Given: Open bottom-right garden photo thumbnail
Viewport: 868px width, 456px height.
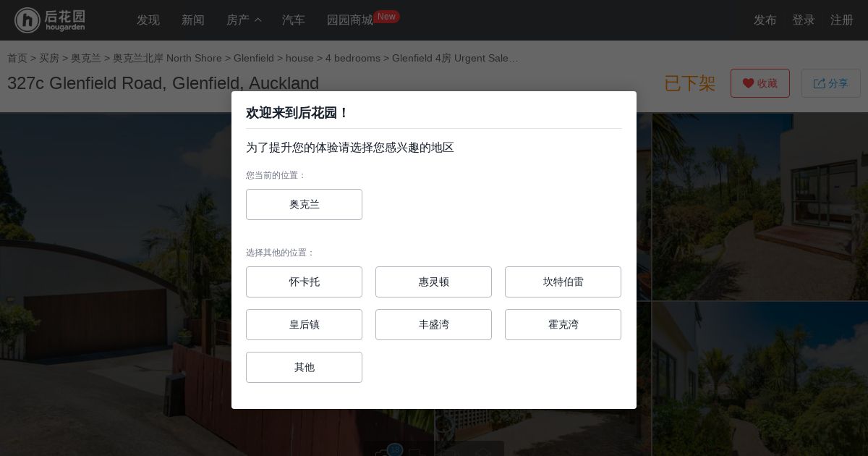Looking at the screenshot, I should click(x=760, y=379).
